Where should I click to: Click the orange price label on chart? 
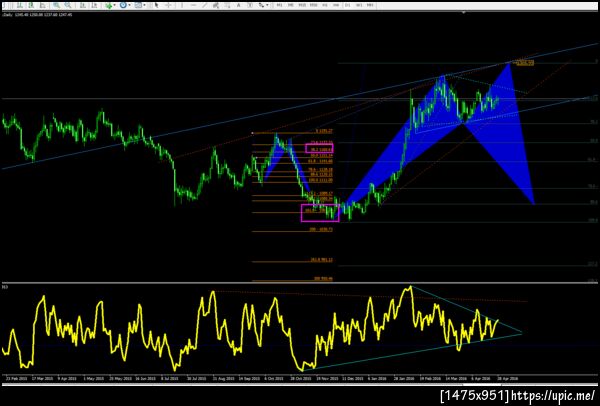coord(525,62)
